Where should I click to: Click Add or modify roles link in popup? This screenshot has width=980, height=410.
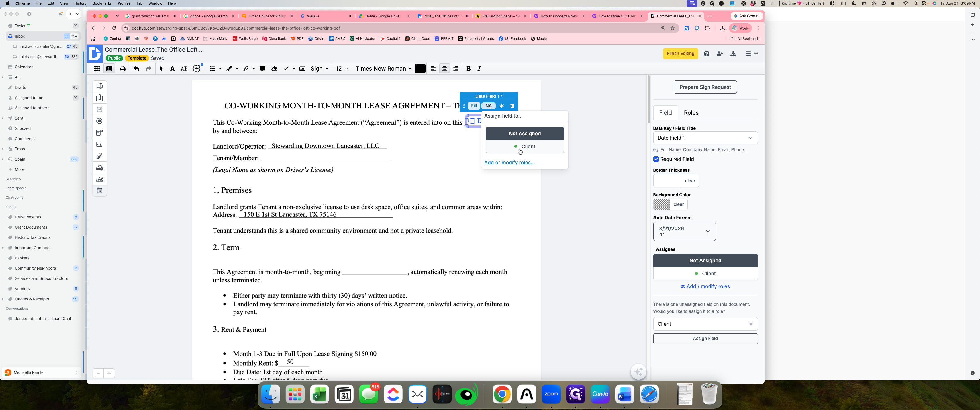click(x=509, y=163)
